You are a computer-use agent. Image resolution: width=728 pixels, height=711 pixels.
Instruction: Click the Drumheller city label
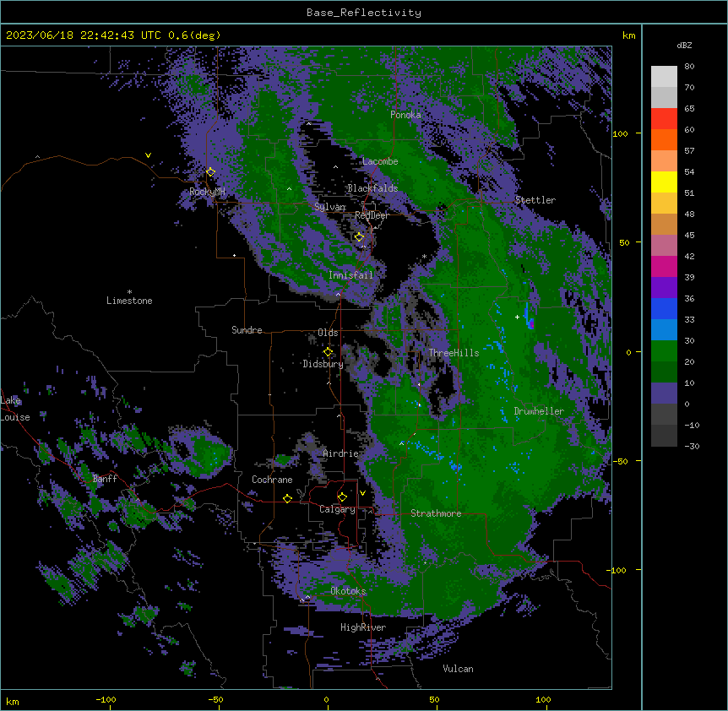539,411
